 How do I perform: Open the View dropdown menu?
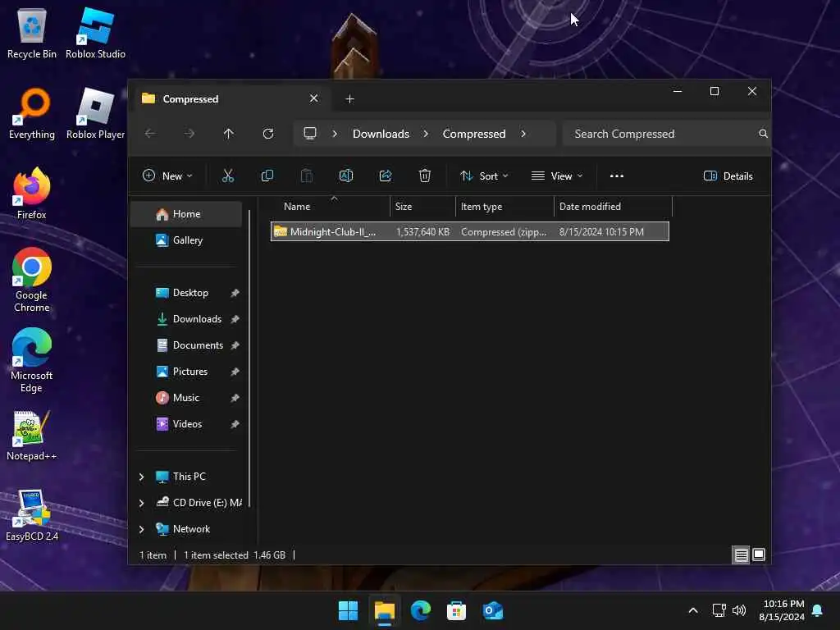tap(557, 176)
